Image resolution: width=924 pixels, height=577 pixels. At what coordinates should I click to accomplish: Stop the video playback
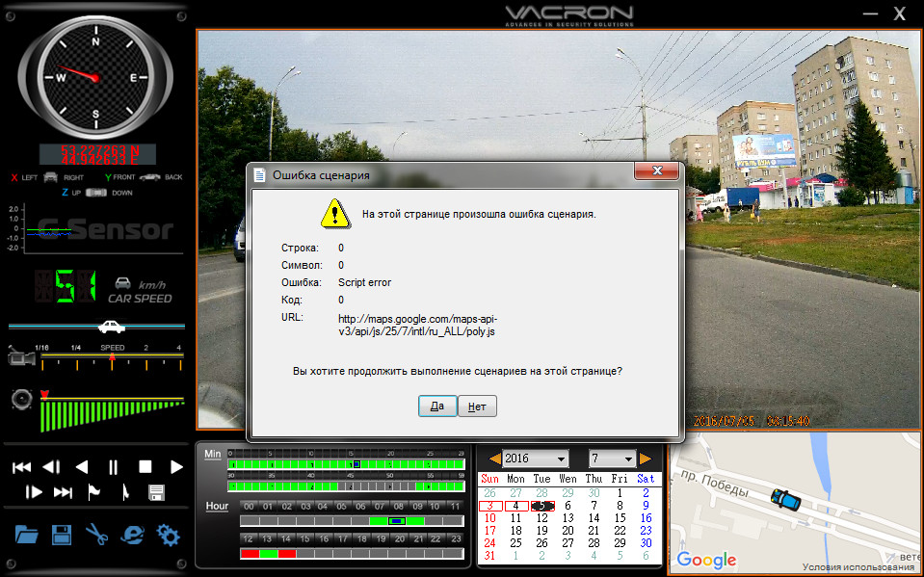point(145,467)
